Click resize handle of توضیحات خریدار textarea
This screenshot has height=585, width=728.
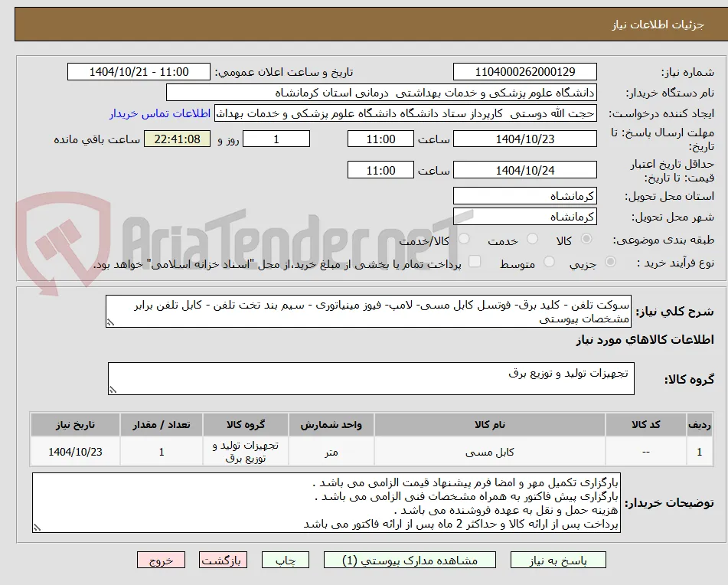(x=37, y=528)
